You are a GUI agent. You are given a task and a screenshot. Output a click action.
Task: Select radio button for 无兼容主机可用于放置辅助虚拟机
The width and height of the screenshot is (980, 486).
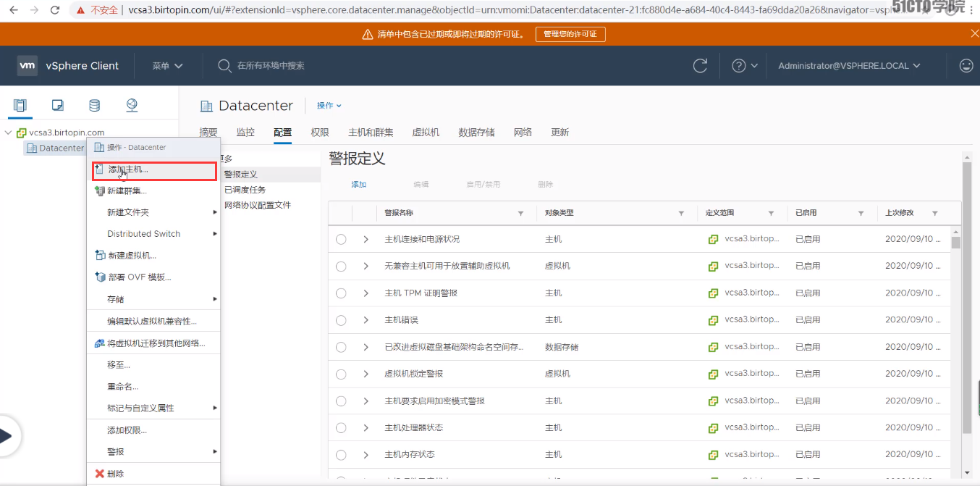(x=341, y=266)
